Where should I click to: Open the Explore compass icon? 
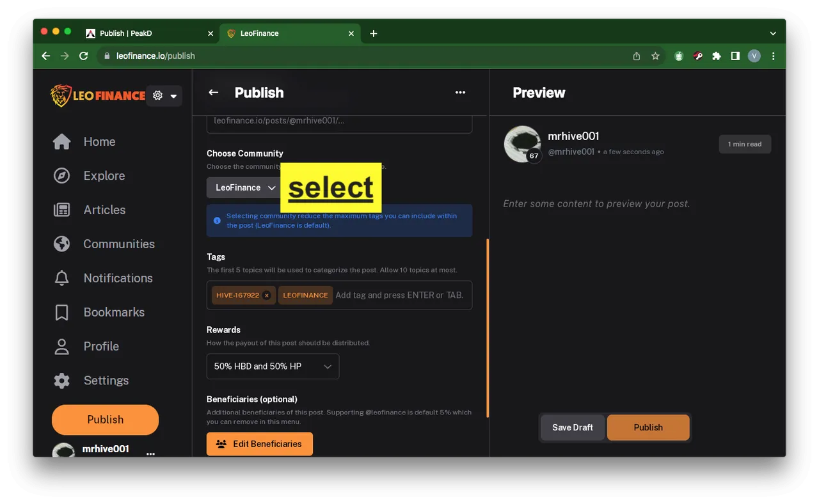tap(62, 175)
